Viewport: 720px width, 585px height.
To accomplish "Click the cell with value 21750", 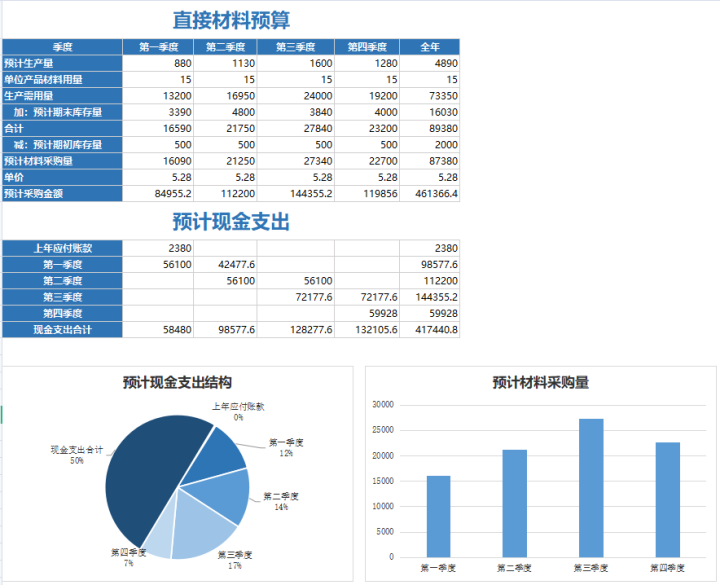I will (225, 129).
